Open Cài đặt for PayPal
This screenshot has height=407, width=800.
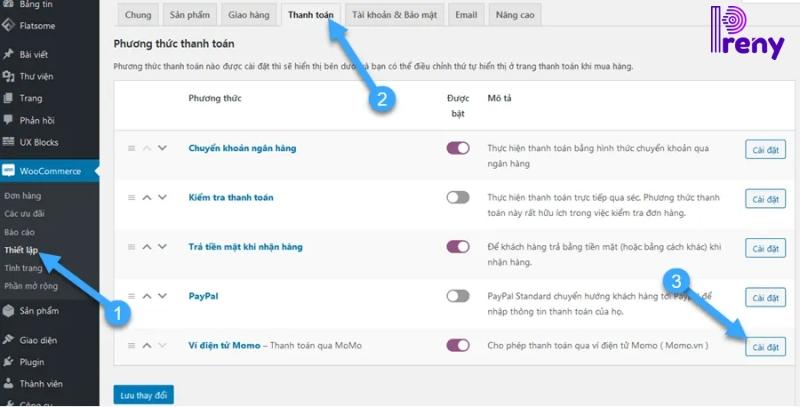(x=765, y=297)
